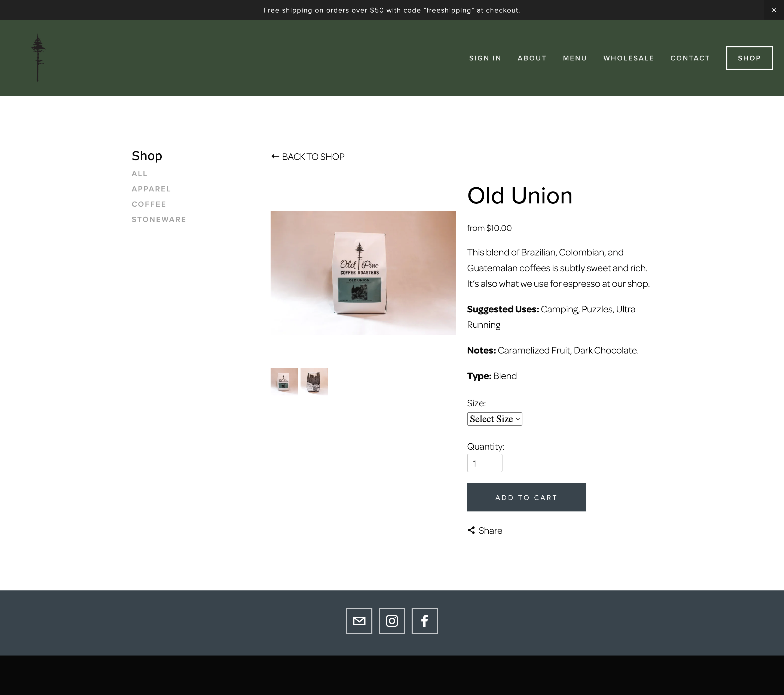
Task: Expand the size options for Old Union
Action: pos(494,419)
